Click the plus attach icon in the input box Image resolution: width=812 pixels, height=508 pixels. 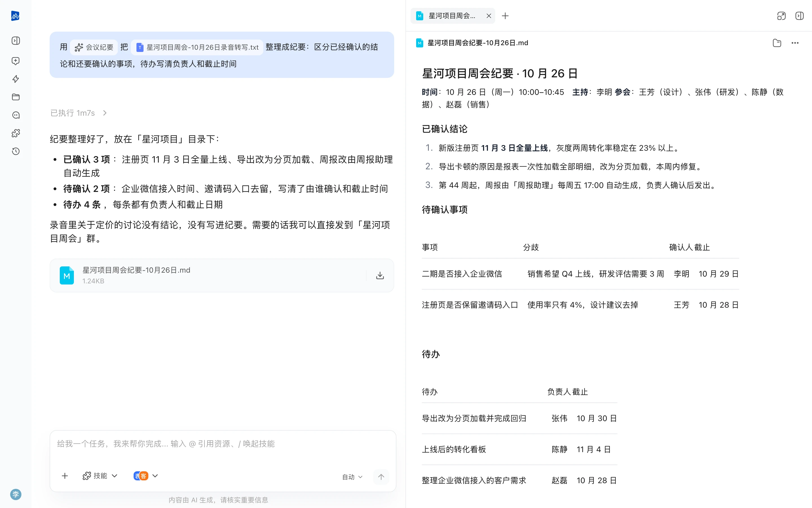tap(65, 476)
